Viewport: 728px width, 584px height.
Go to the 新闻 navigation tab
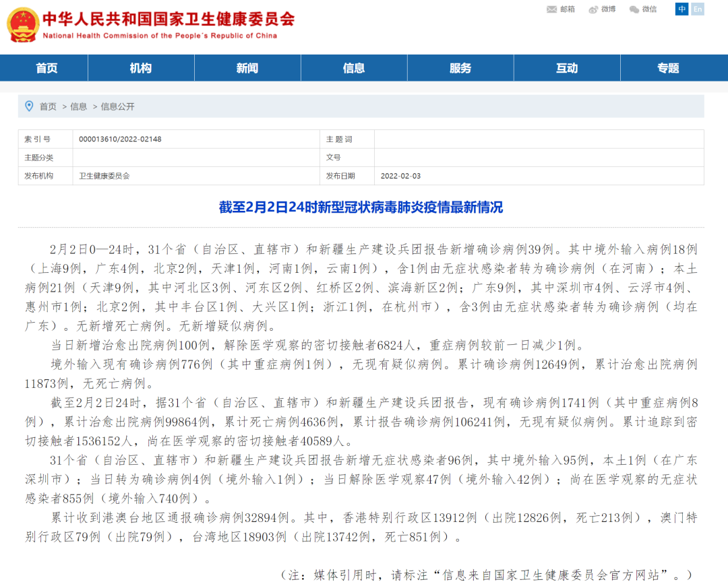coord(247,68)
